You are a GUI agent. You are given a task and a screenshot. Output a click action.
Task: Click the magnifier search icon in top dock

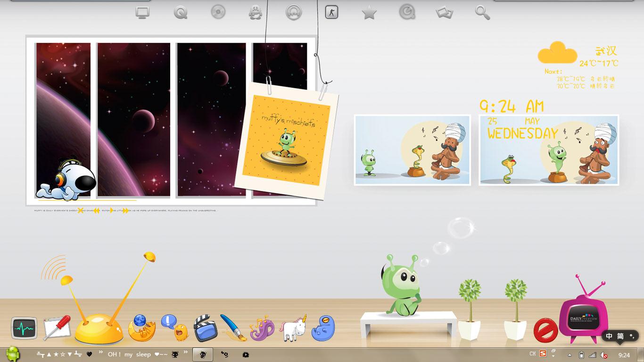[482, 13]
